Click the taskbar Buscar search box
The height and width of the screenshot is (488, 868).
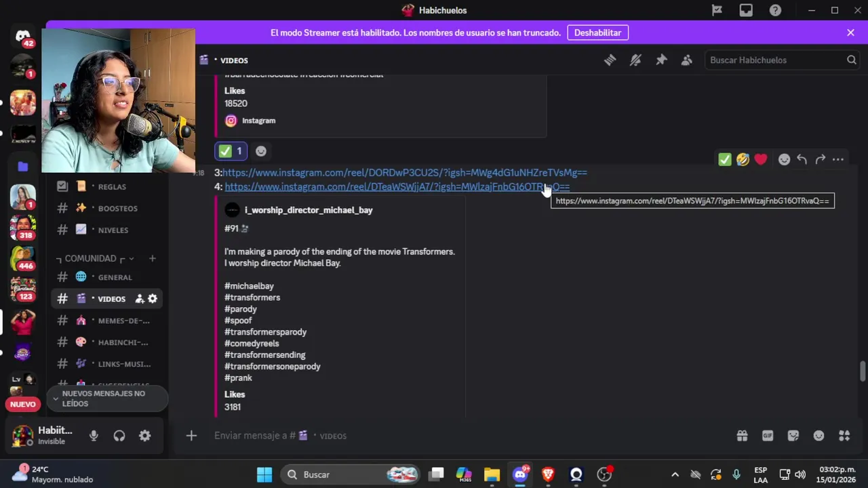pyautogui.click(x=351, y=474)
